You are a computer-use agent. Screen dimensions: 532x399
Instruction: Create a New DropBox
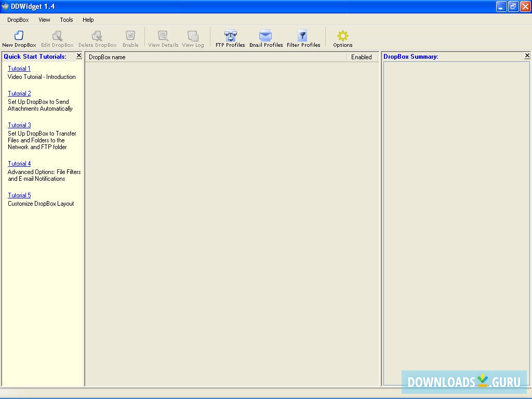(19, 37)
